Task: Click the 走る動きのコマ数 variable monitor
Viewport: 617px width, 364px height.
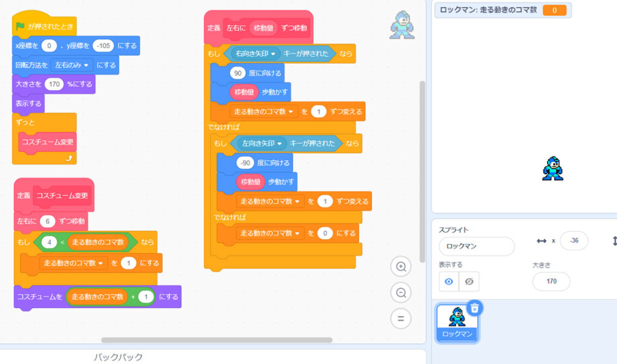Action: [x=503, y=10]
